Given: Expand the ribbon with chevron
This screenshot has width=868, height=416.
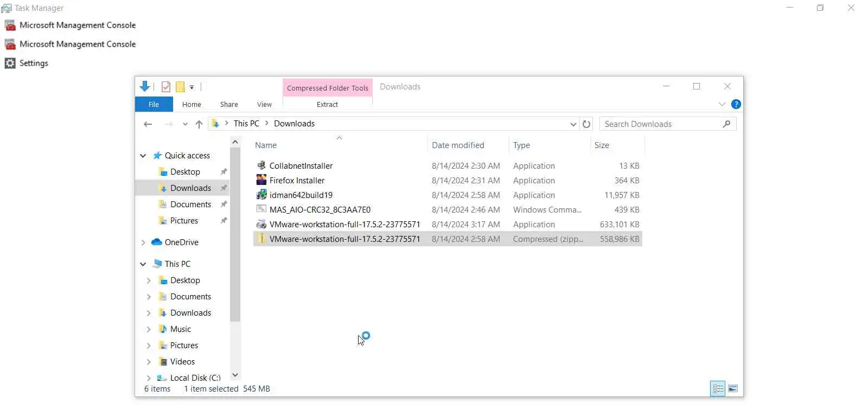Looking at the screenshot, I should (x=722, y=104).
